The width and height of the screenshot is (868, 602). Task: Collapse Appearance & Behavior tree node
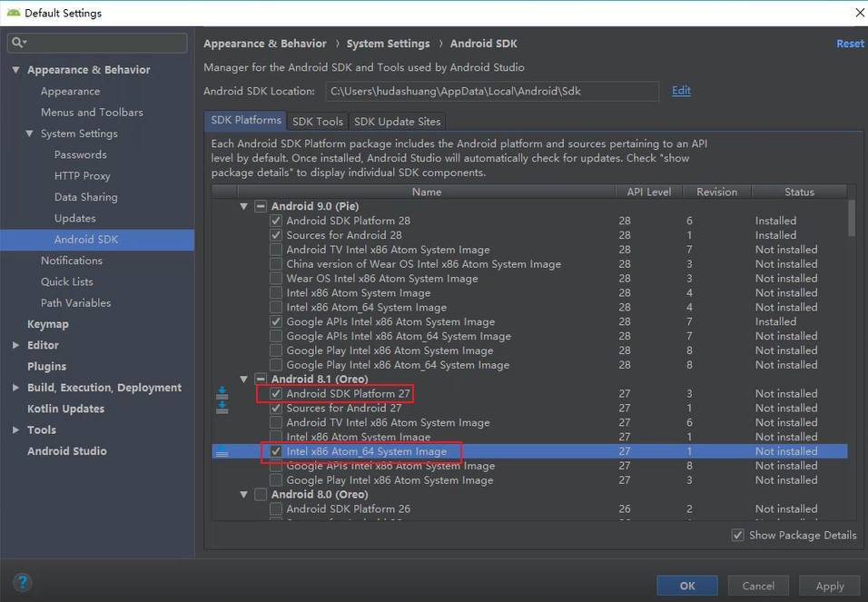click(x=16, y=70)
